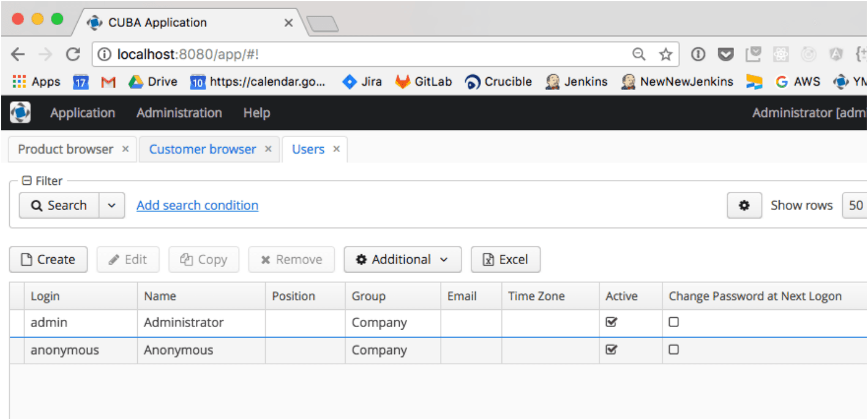The image size is (868, 419).
Task: Click the Pocket extension icon
Action: 725,55
